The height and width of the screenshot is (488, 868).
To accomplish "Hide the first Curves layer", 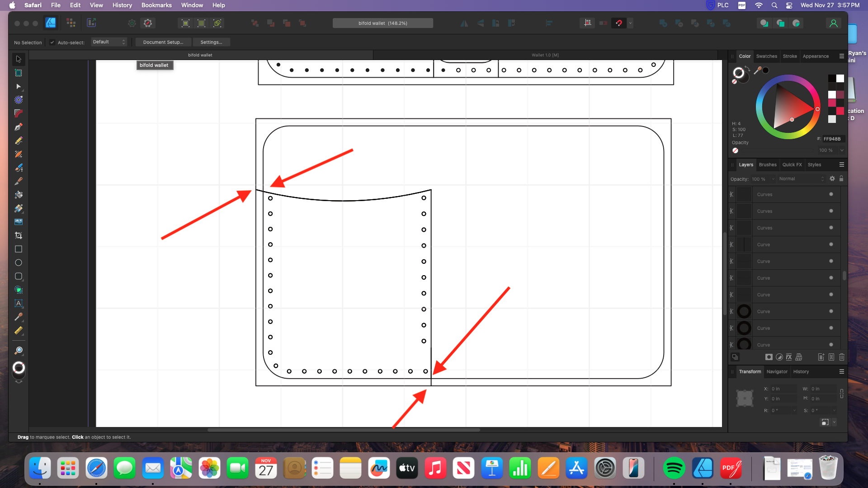I will 831,194.
